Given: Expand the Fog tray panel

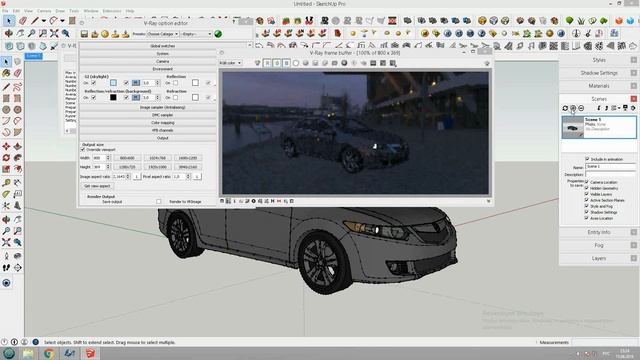Looking at the screenshot, I should [598, 245].
